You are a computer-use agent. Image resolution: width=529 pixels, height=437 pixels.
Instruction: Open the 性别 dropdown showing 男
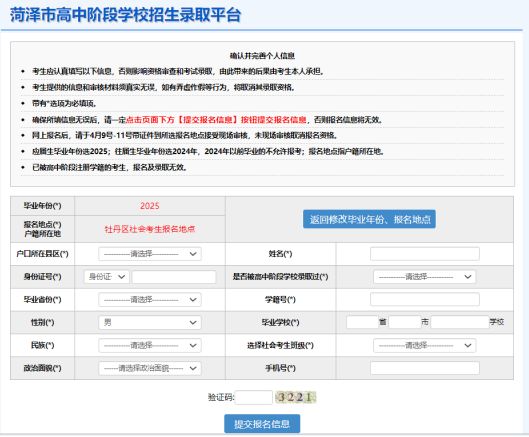pos(150,323)
